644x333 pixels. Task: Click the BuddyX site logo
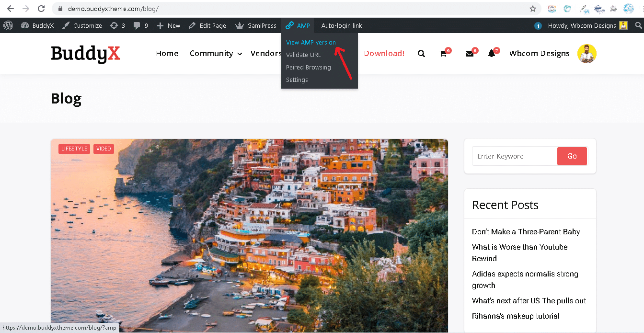coord(85,54)
